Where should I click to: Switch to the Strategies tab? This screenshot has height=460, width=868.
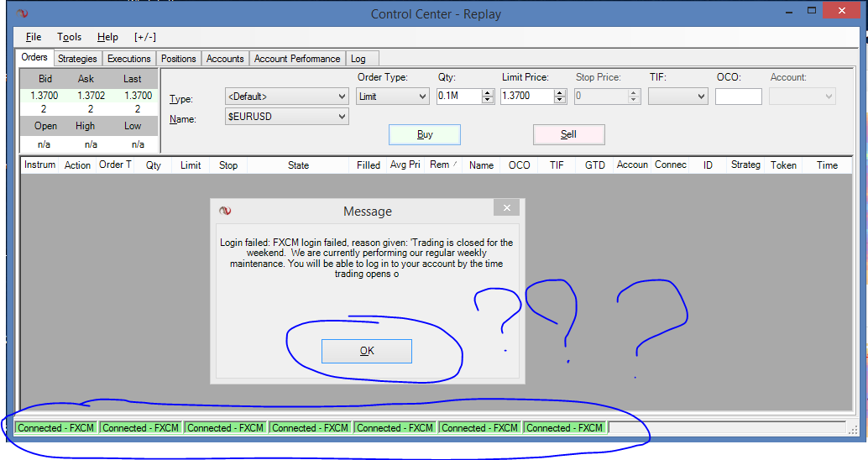pos(77,59)
